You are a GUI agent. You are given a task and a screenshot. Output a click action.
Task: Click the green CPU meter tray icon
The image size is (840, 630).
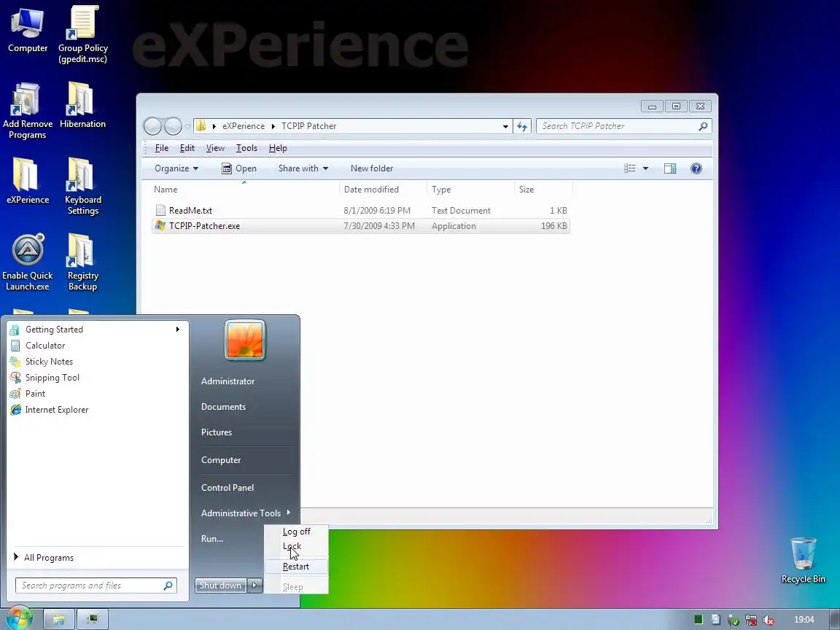click(699, 619)
